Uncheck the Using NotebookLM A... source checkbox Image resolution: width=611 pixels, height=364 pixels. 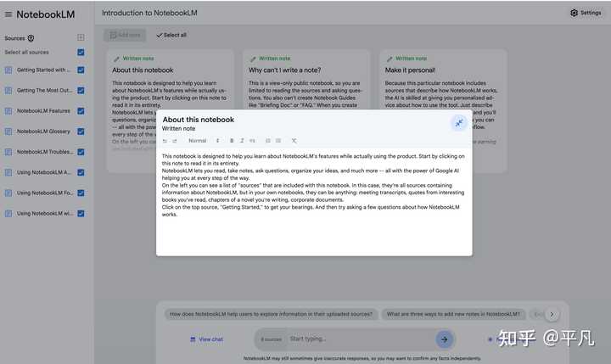(81, 172)
